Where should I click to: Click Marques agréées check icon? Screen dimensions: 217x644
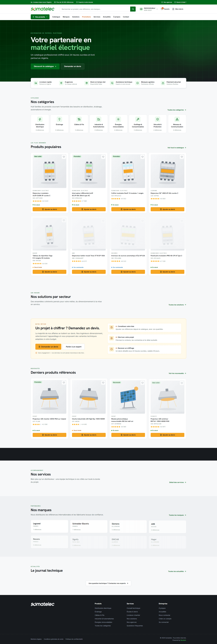click(x=138, y=83)
